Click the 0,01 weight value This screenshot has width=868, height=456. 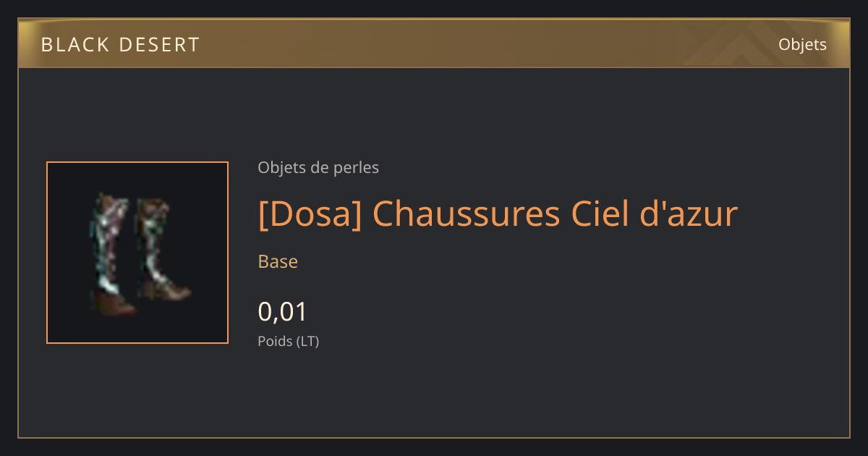[x=283, y=312]
